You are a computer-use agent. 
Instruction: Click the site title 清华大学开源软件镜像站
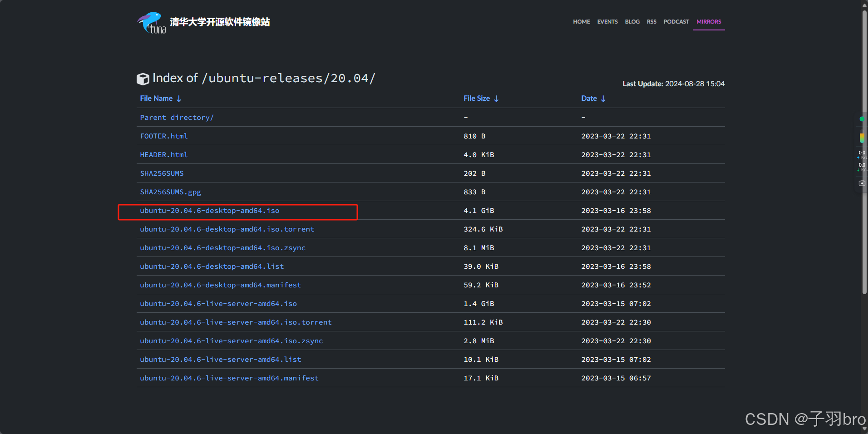pos(220,22)
